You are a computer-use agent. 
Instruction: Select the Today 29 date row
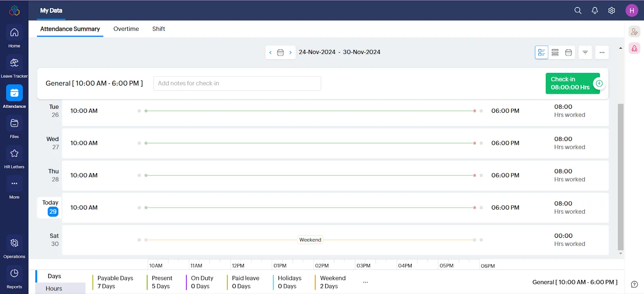pyautogui.click(x=50, y=207)
